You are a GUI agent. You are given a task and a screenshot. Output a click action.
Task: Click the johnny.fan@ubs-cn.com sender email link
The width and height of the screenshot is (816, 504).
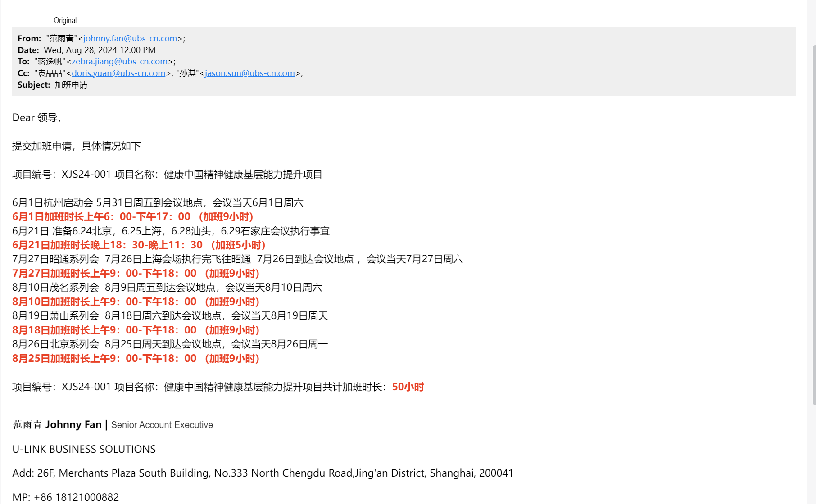click(130, 39)
